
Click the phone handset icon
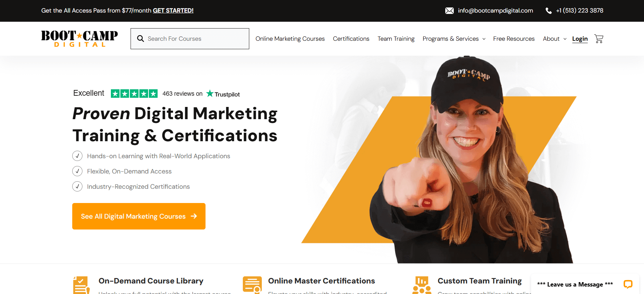pyautogui.click(x=548, y=11)
